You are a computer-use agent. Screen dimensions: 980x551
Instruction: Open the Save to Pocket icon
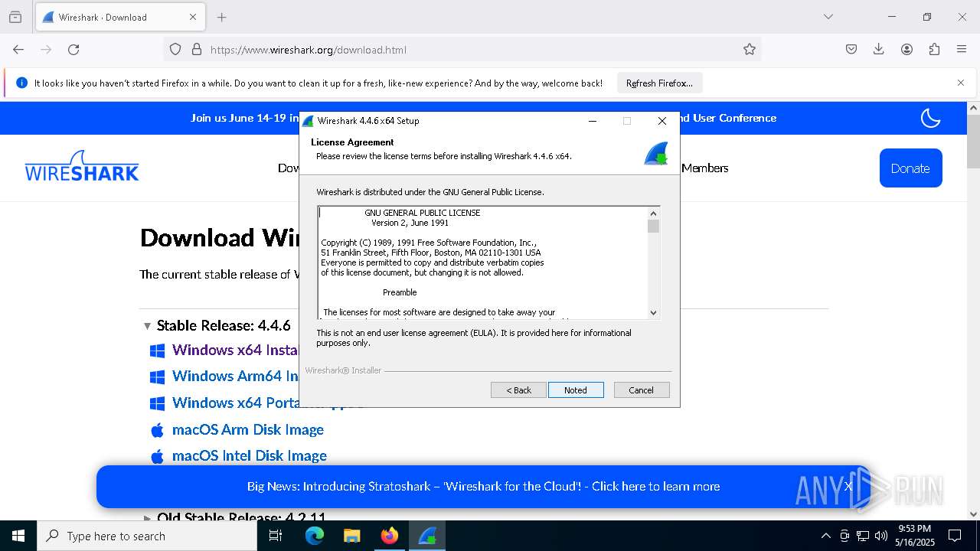pyautogui.click(x=851, y=50)
